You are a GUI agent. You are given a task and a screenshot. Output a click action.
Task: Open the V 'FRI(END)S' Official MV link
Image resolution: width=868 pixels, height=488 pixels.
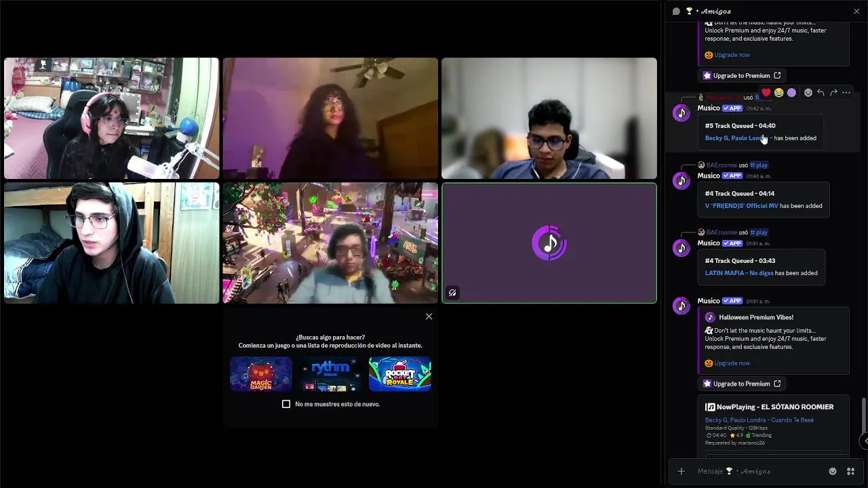coord(741,206)
